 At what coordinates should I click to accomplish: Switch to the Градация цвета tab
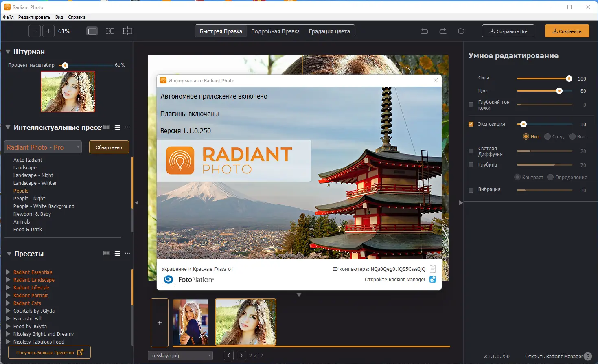click(x=329, y=31)
